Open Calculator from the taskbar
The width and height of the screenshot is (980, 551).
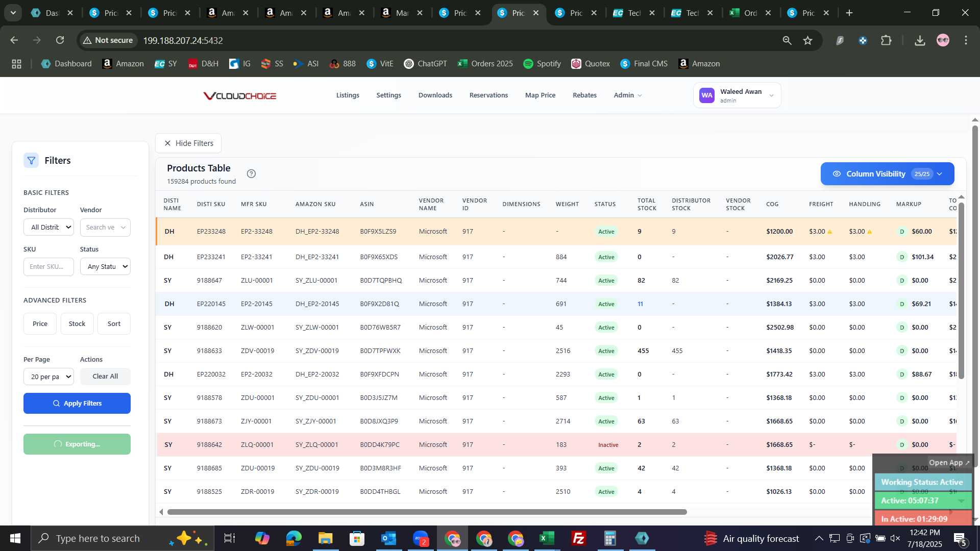[x=610, y=538]
